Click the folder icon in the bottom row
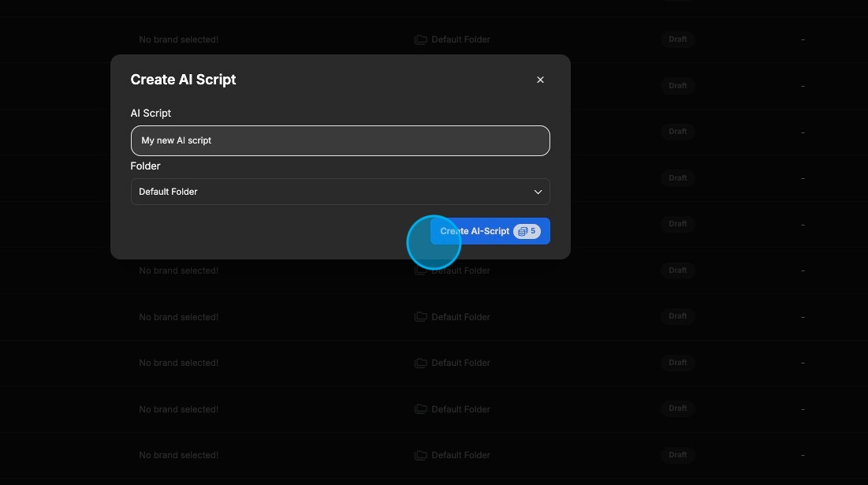Viewport: 868px width, 485px height. click(421, 455)
